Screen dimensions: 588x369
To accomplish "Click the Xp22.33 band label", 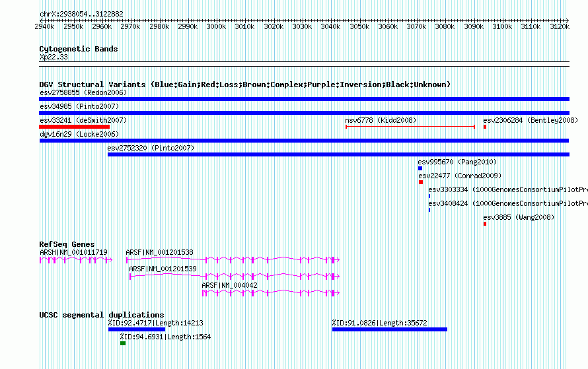I will [x=54, y=57].
